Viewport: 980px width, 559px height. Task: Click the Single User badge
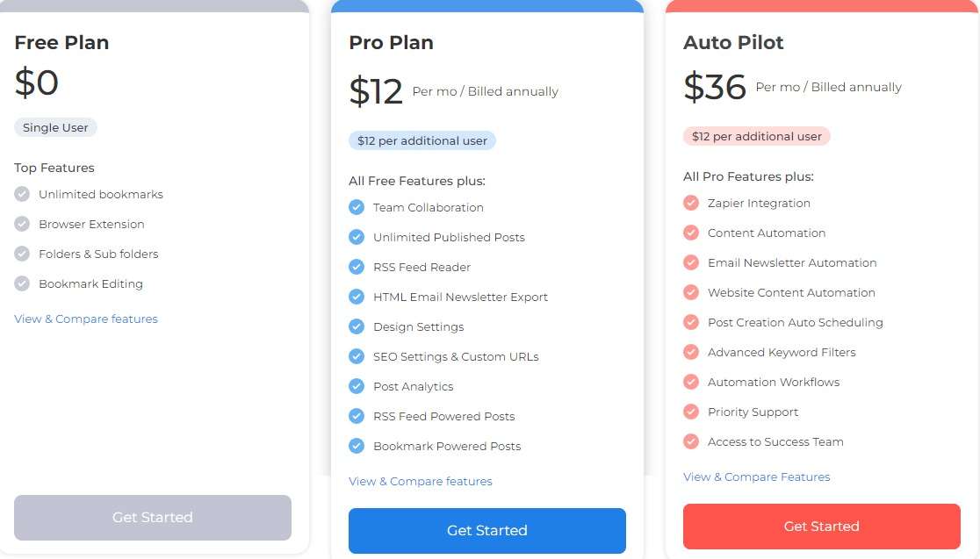pos(55,127)
